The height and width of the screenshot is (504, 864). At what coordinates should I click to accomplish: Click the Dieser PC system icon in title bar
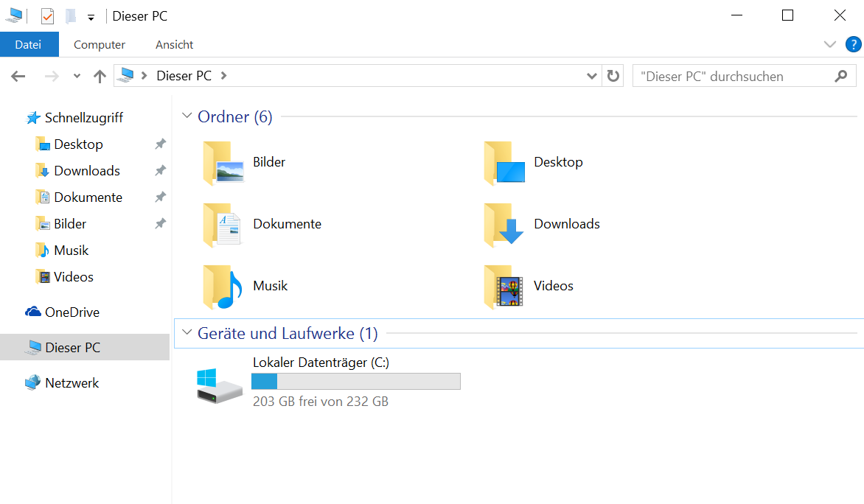[15, 16]
